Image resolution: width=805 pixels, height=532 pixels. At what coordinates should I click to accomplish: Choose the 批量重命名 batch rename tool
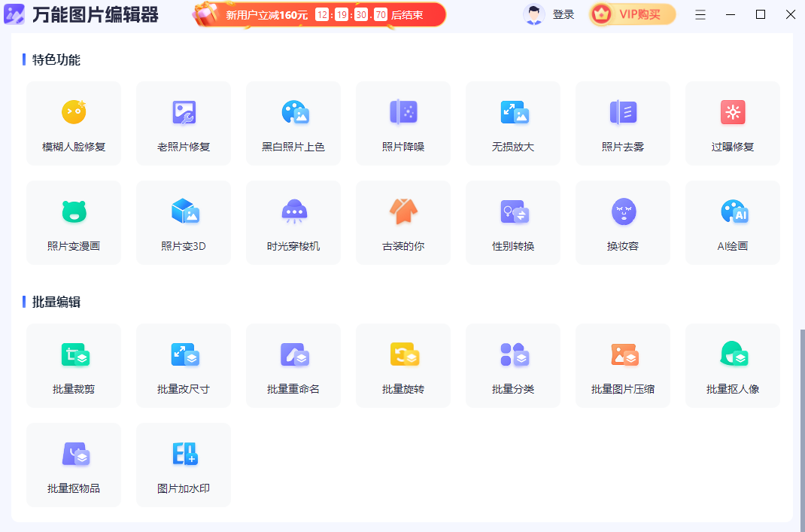pyautogui.click(x=293, y=365)
